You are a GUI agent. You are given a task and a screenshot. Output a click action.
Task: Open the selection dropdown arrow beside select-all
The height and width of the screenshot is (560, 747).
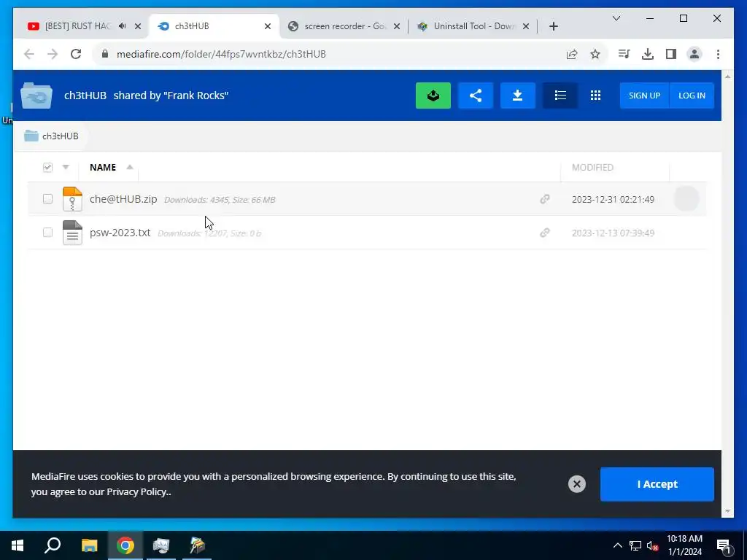[x=66, y=167]
